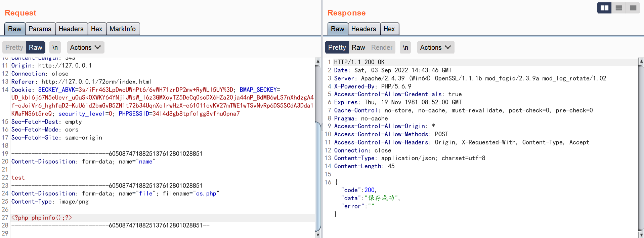
Task: Open the Request Raw tab
Action: [x=15, y=29]
